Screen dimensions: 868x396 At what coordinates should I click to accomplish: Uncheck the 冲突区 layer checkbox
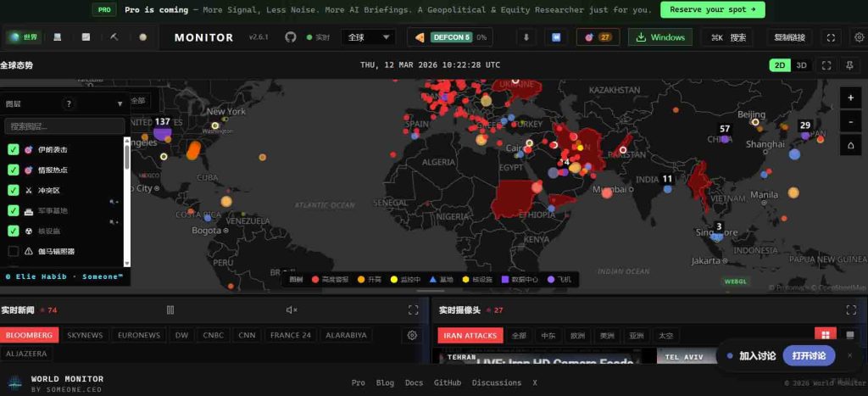14,190
